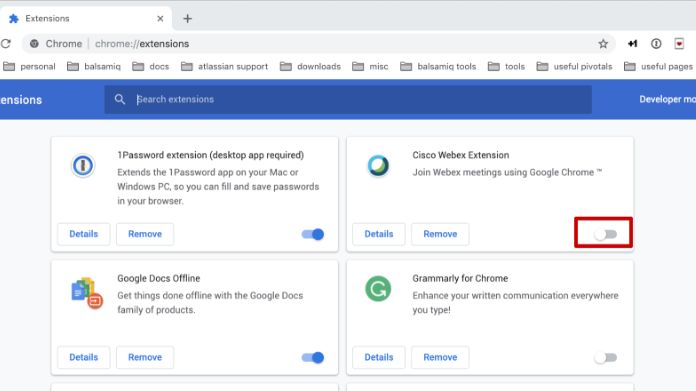
Task: Open a new tab with plus button
Action: tap(188, 19)
